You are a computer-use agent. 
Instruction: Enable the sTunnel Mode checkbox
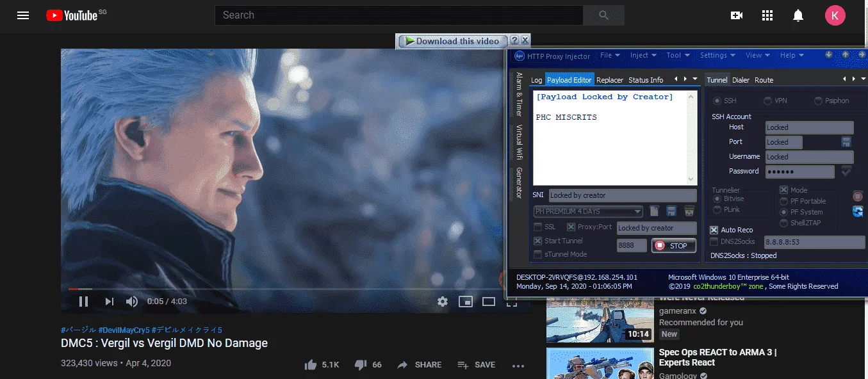538,255
